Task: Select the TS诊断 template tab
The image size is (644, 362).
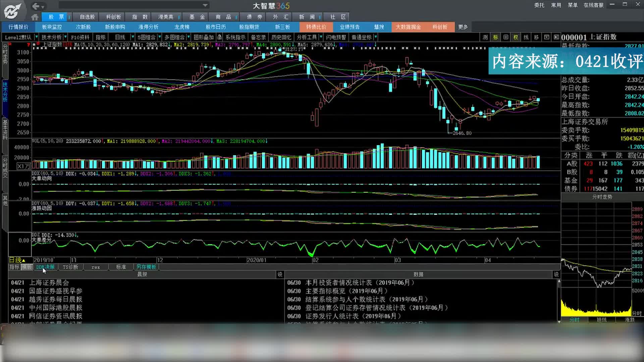Action: 70,267
